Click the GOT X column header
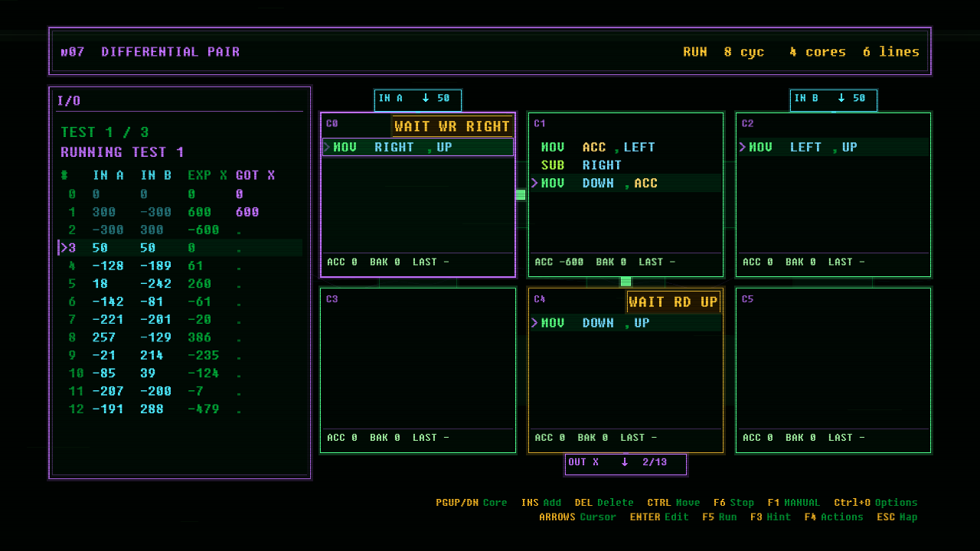 click(255, 175)
